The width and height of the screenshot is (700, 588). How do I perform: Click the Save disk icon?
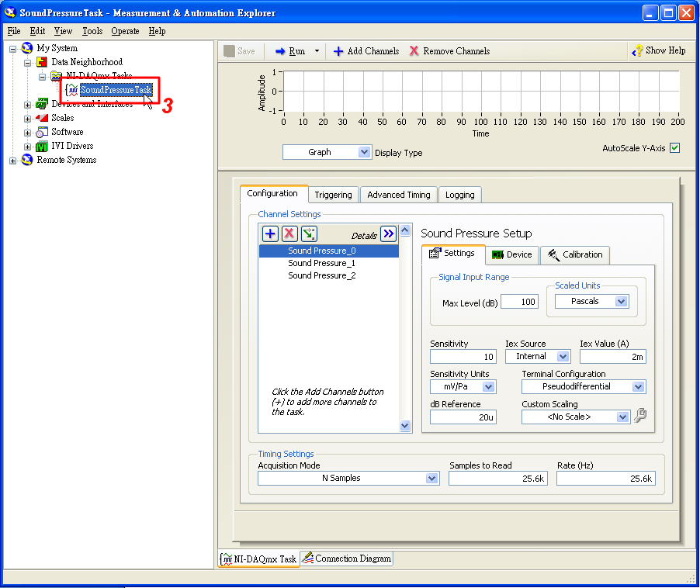click(230, 51)
